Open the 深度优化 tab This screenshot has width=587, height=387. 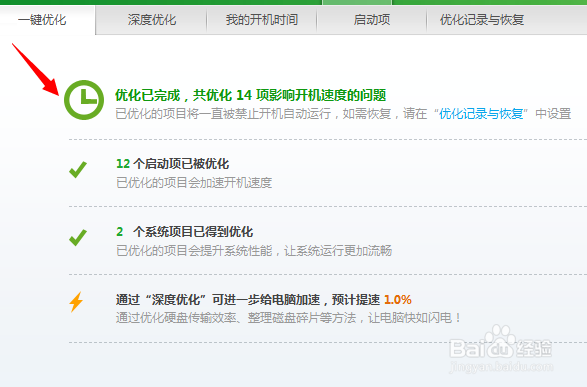tap(152, 20)
